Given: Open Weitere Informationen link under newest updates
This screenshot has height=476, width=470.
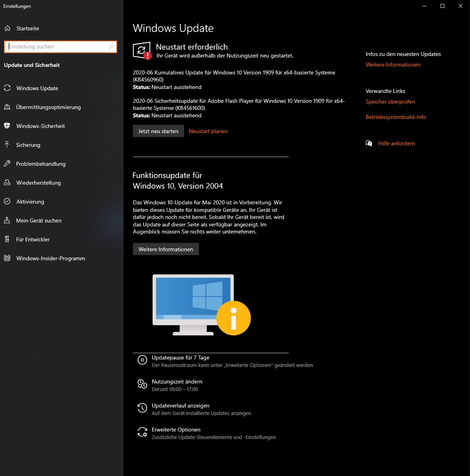Looking at the screenshot, I should pos(393,65).
